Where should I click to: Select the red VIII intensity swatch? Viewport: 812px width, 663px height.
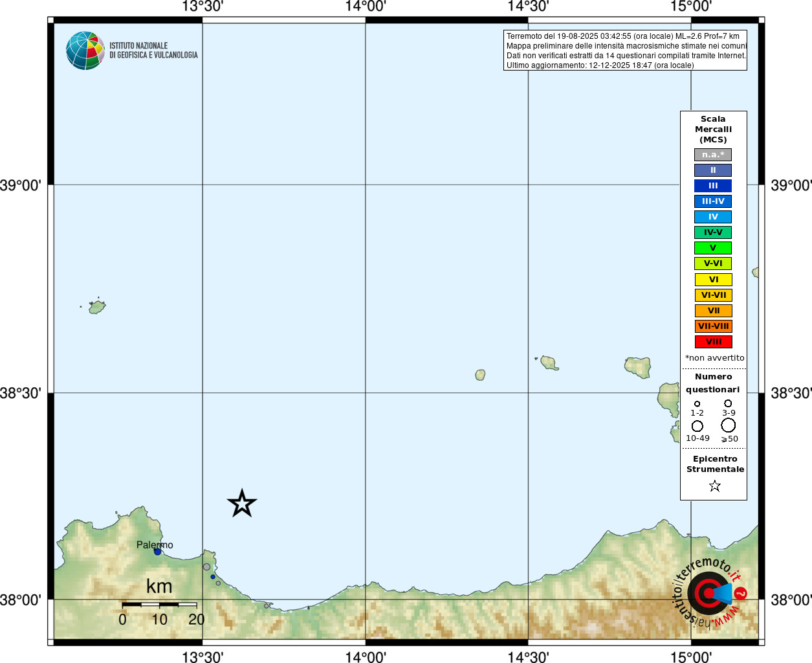(x=713, y=342)
